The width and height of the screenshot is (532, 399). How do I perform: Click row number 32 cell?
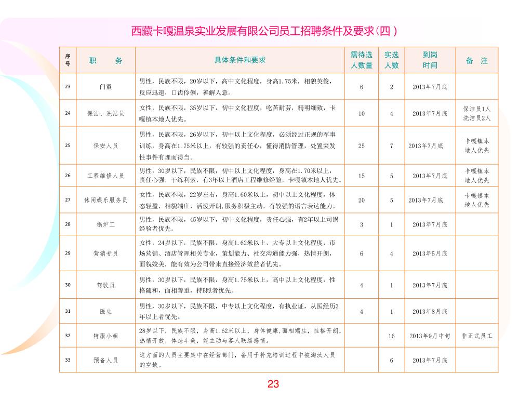pos(68,336)
